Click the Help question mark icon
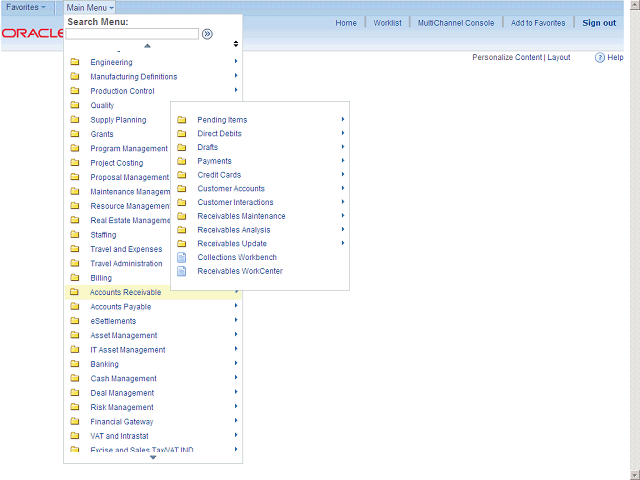This screenshot has height=480, width=640. [600, 58]
